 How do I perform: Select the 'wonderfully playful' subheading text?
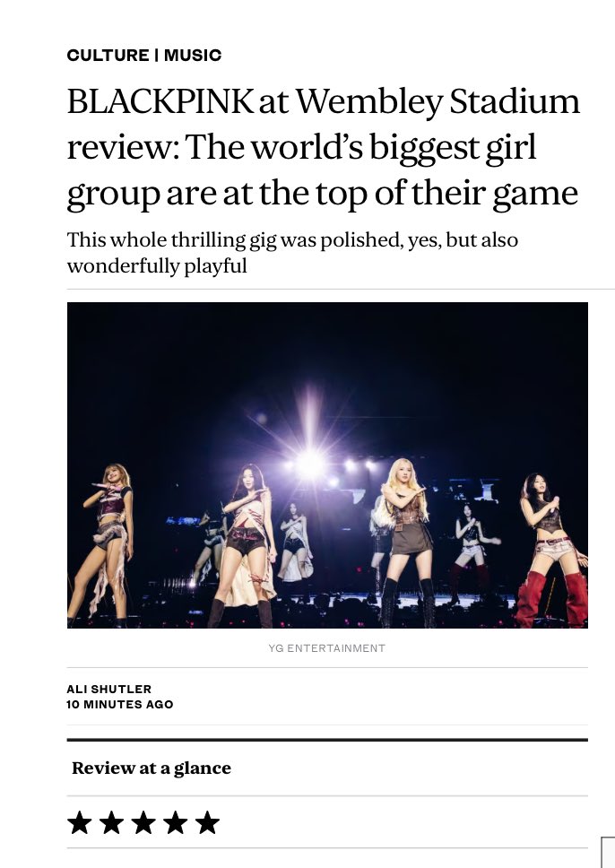tap(157, 265)
